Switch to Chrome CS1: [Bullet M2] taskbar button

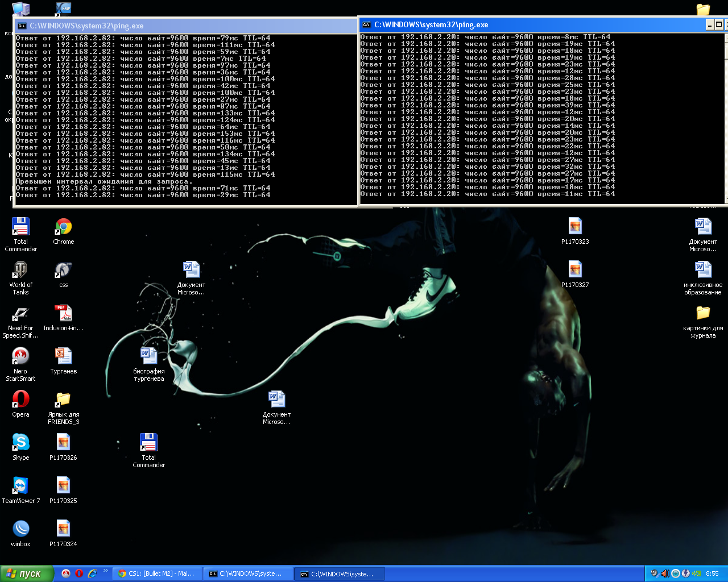tap(156, 573)
